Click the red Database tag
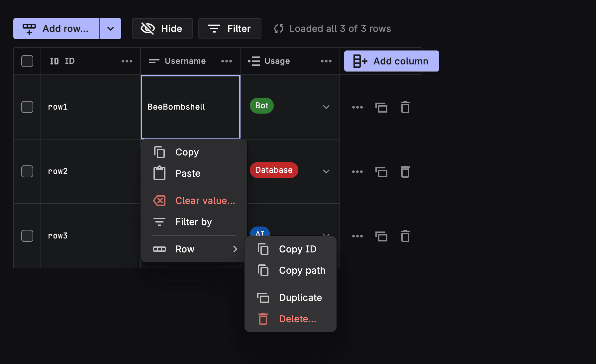 click(x=274, y=170)
